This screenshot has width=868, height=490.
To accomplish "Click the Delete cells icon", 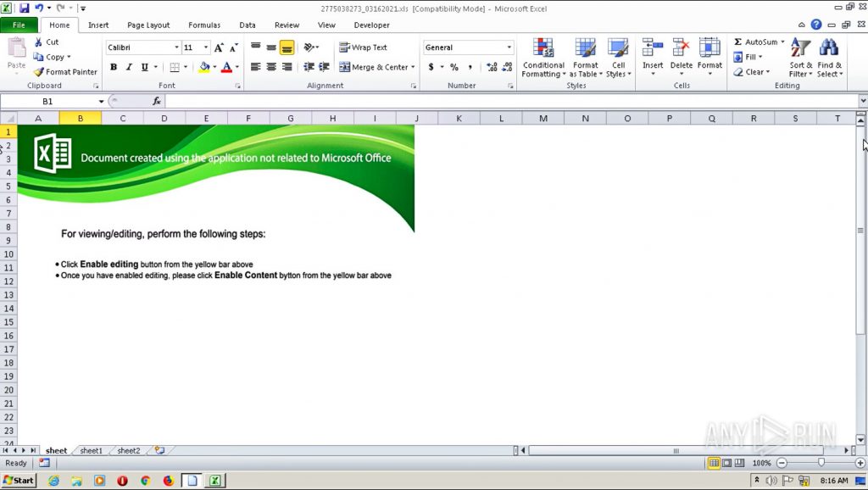I will (681, 48).
